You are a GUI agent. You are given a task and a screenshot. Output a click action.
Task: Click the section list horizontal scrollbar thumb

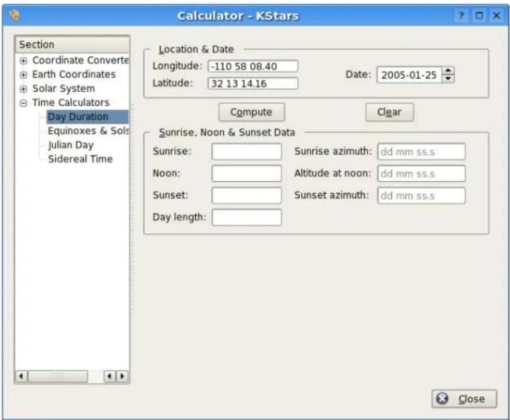coord(58,376)
